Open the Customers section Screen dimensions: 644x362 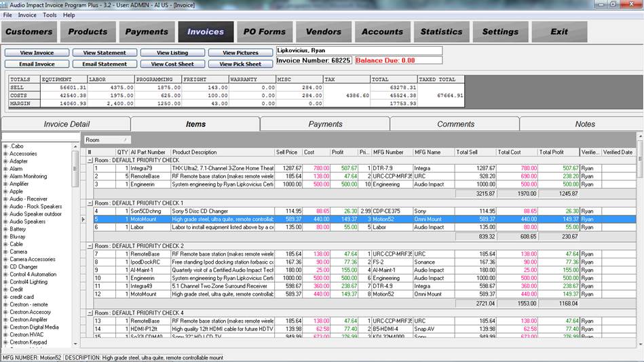click(x=29, y=32)
